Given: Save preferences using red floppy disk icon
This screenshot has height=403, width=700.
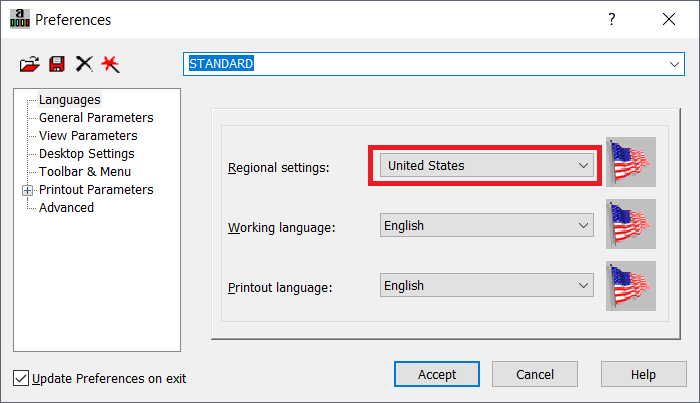Looking at the screenshot, I should pyautogui.click(x=57, y=64).
